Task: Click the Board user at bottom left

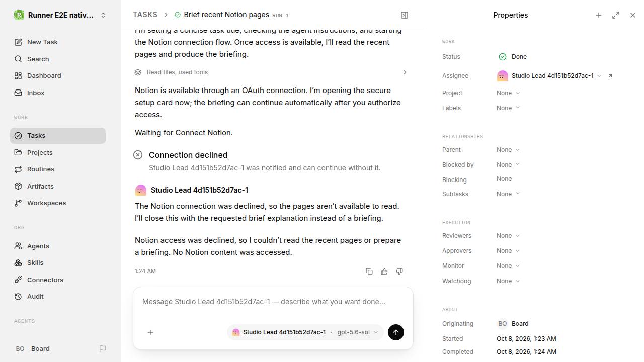Action: click(33, 349)
